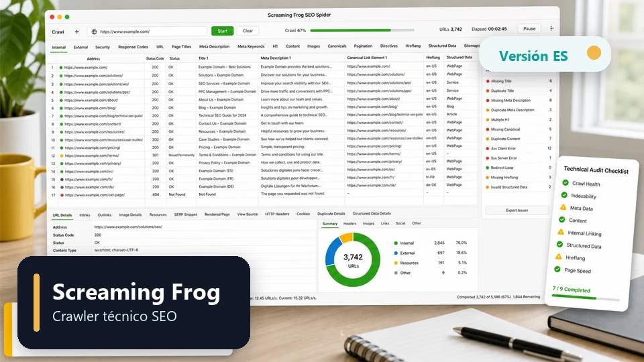Click the plus icon next to Crawl
644x362 pixels.
pos(76,32)
